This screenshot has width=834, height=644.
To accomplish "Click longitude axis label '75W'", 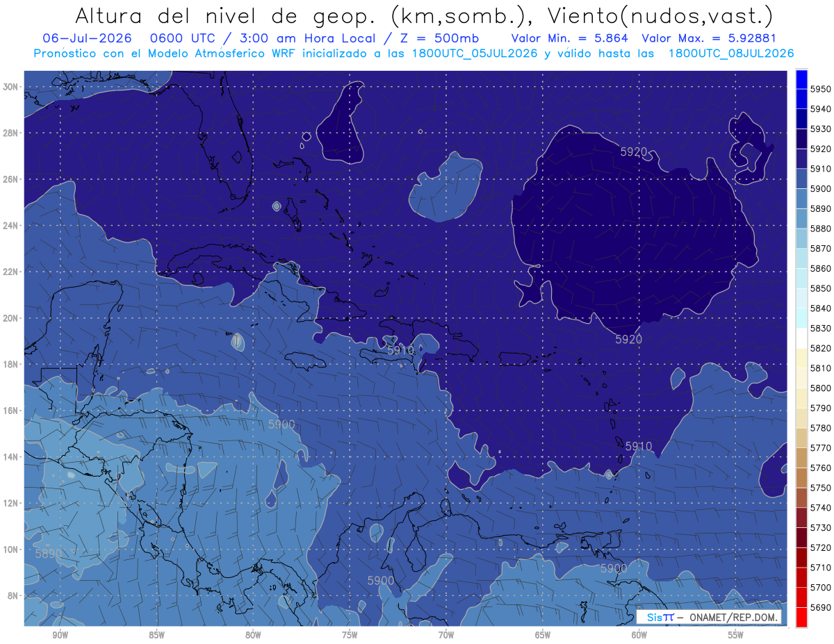I will [350, 636].
